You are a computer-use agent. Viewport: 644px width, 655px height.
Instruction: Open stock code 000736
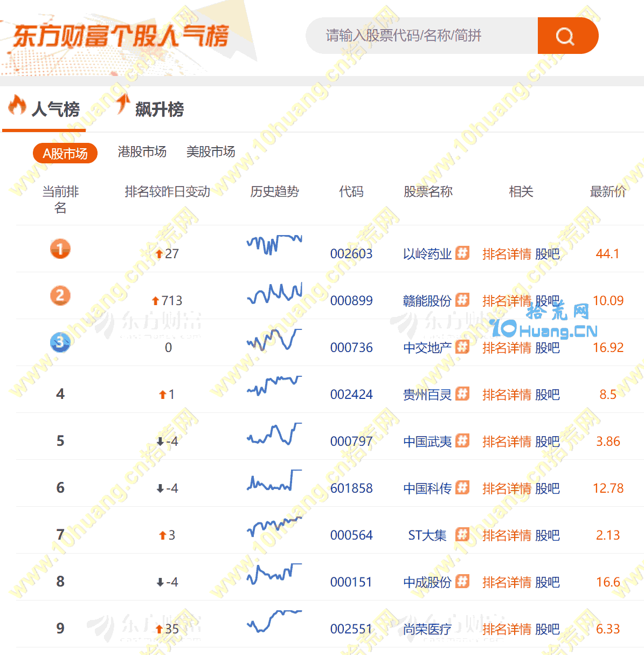click(351, 348)
